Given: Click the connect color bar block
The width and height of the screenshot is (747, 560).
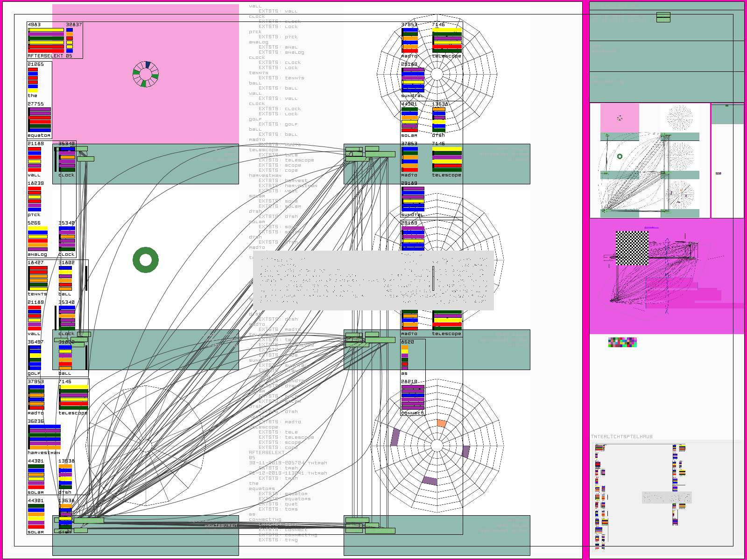Looking at the screenshot, I should pyautogui.click(x=413, y=397).
